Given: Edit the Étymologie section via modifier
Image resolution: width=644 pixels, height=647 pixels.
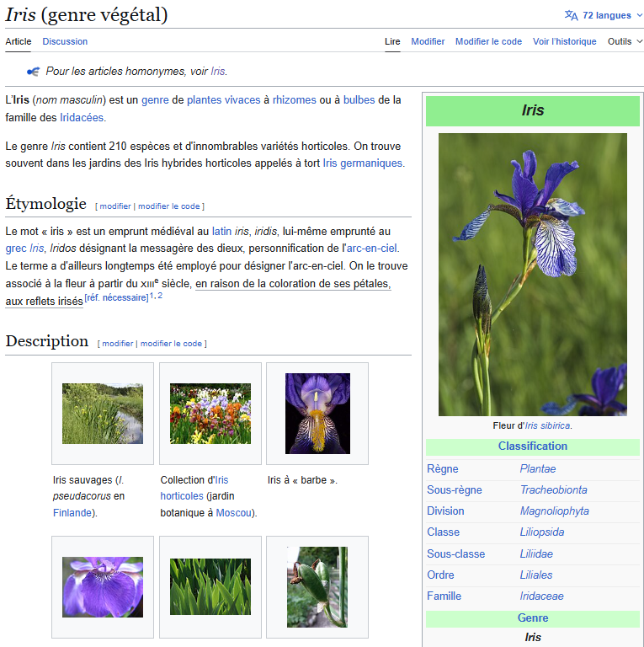Looking at the screenshot, I should (x=115, y=206).
